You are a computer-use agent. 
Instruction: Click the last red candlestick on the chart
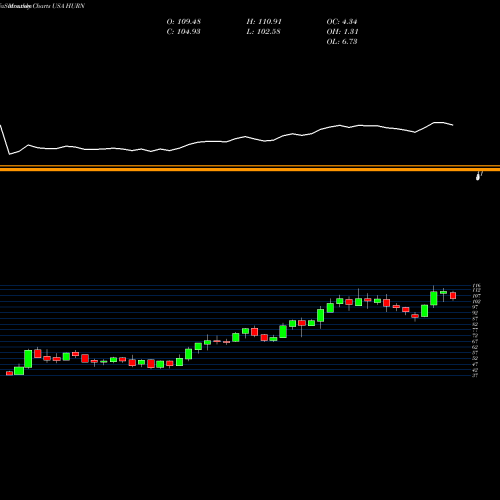[x=453, y=295]
